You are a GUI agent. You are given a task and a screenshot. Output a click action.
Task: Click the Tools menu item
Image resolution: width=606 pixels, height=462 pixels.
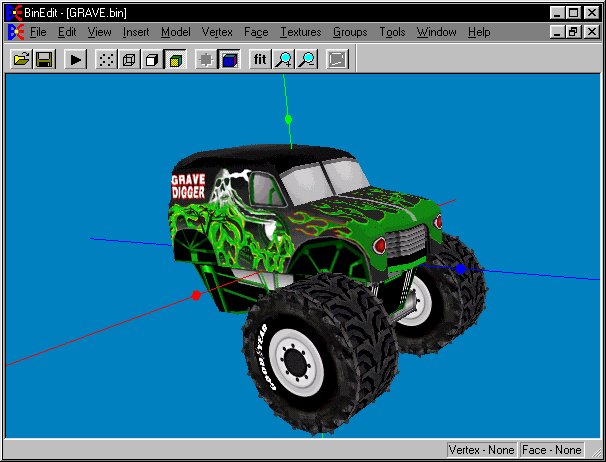point(392,32)
